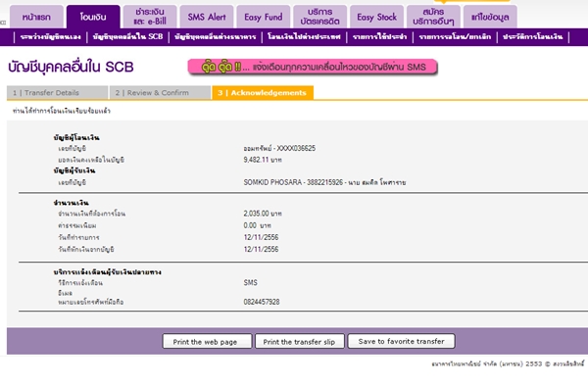Click the fee value 0.00 บาท
Image resolution: width=588 pixels, height=386 pixels.
pos(257,225)
